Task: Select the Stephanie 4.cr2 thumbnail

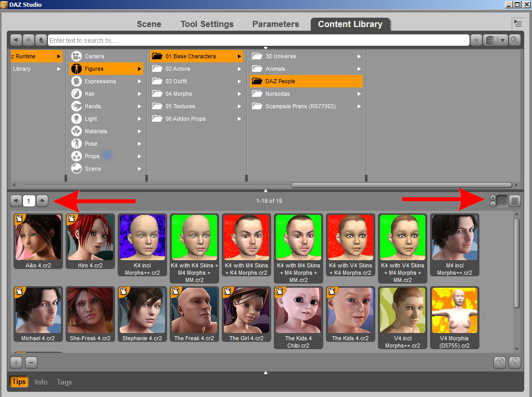Action: point(142,314)
